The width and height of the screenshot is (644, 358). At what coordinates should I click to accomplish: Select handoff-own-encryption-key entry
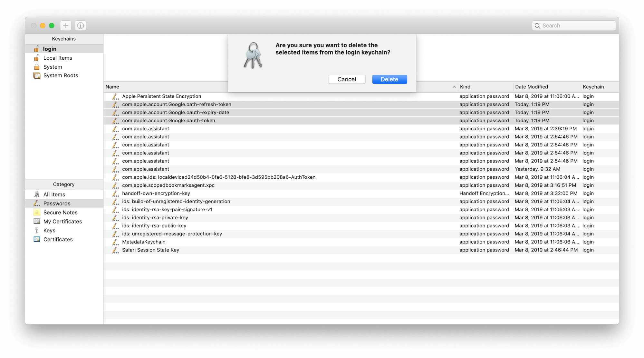coord(157,193)
